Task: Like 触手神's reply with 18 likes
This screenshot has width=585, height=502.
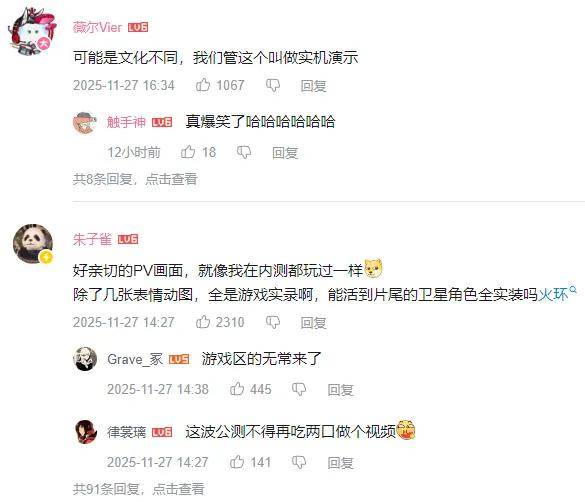Action: [188, 152]
